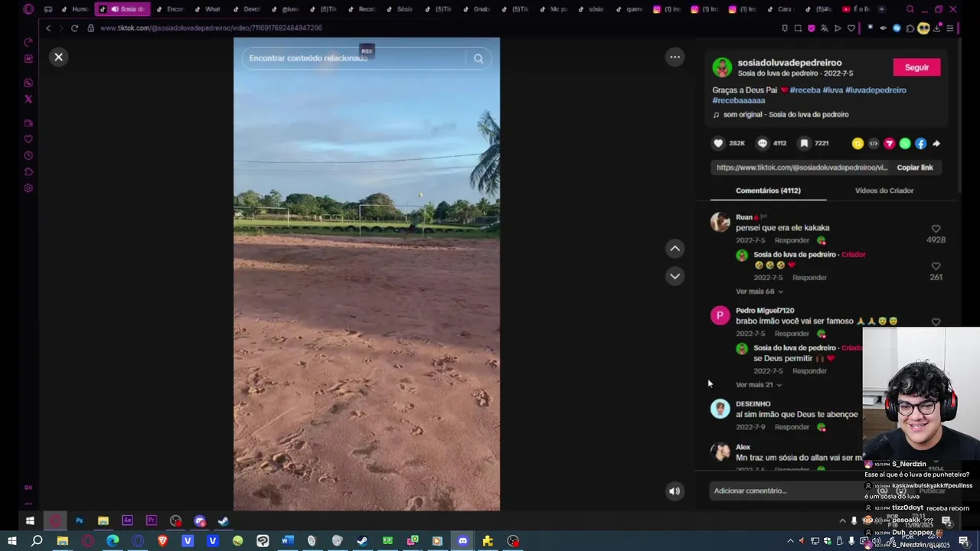980x551 pixels.
Task: Share the video to WhatsApp
Action: tap(905, 143)
